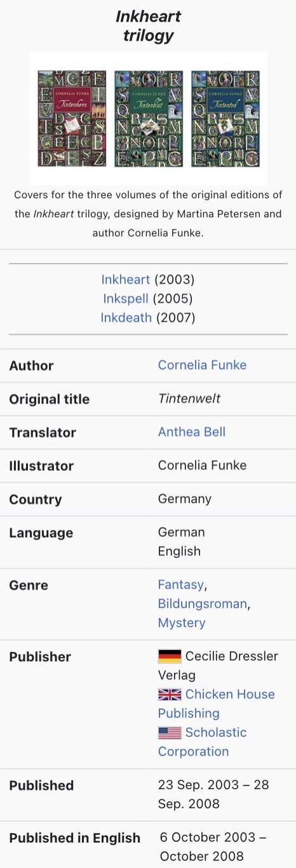296x868 pixels.
Task: Open the Inkheart (2003) link
Action: (x=126, y=280)
